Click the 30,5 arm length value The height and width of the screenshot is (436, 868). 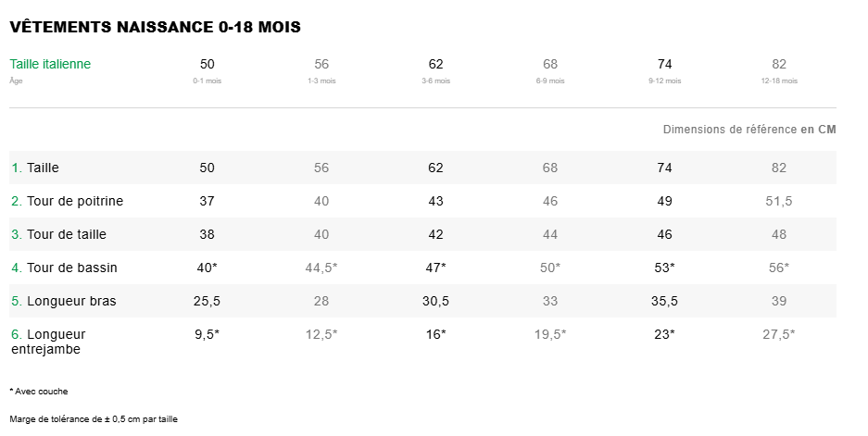435,301
